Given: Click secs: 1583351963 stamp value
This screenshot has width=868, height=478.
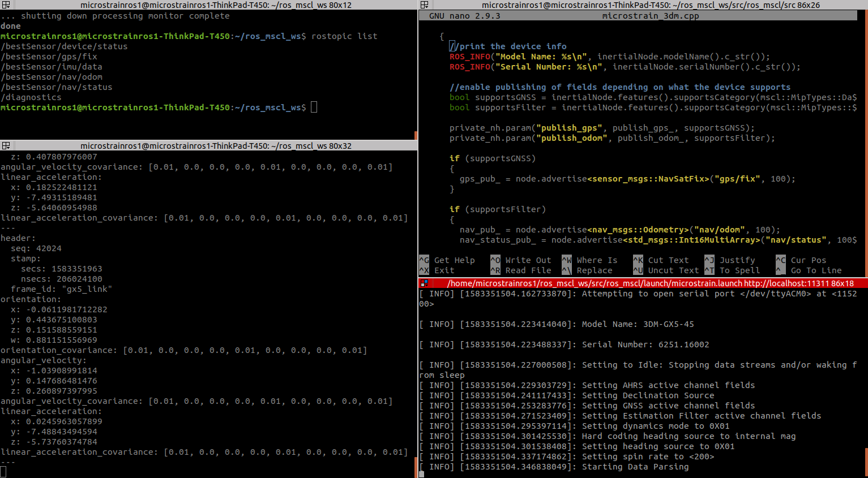Looking at the screenshot, I should coord(62,269).
